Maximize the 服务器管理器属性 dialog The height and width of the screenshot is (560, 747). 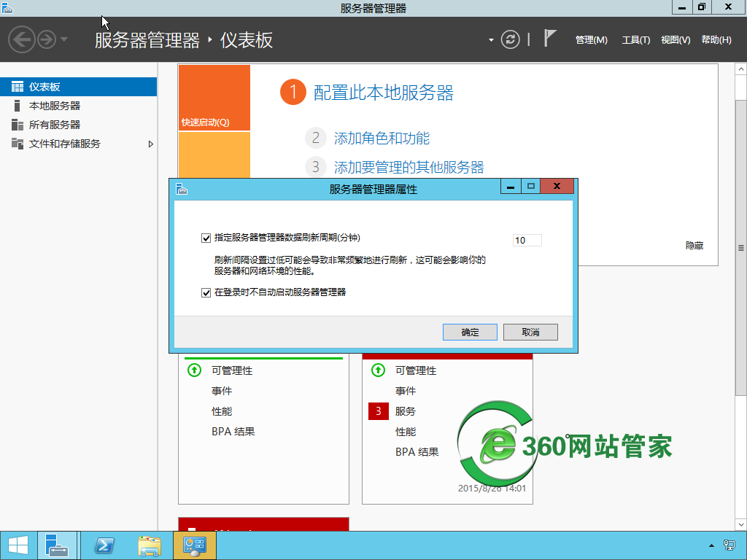click(531, 187)
